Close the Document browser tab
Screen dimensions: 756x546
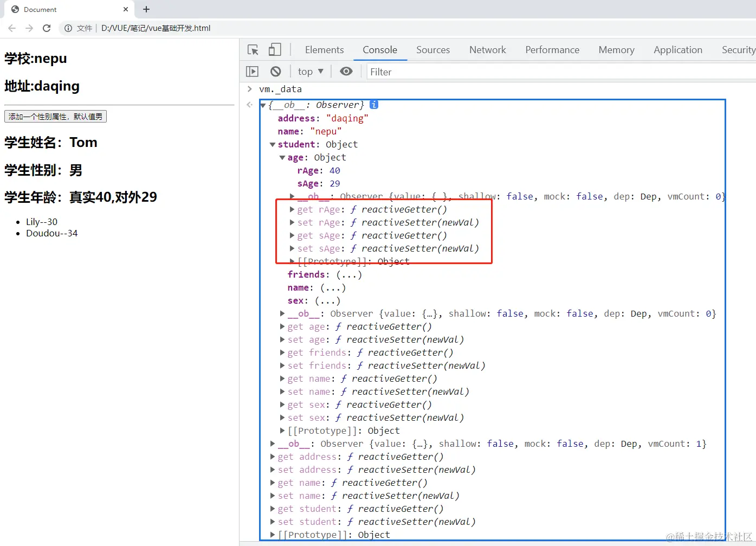click(126, 9)
